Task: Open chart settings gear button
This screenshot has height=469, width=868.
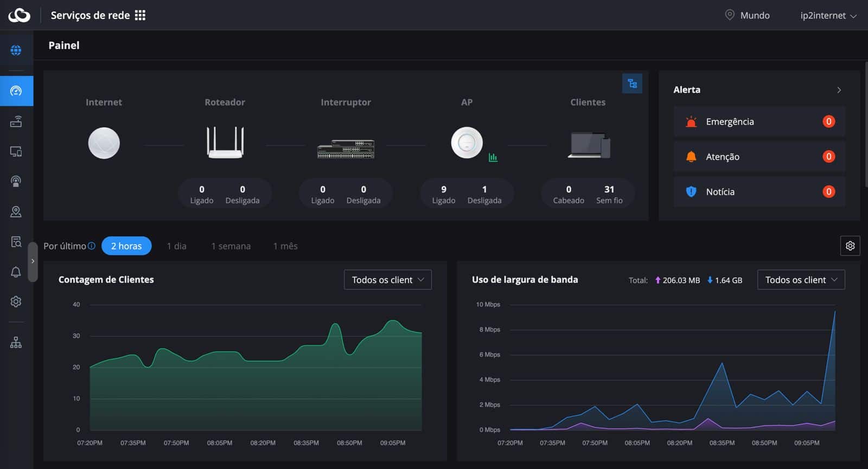Action: [850, 246]
